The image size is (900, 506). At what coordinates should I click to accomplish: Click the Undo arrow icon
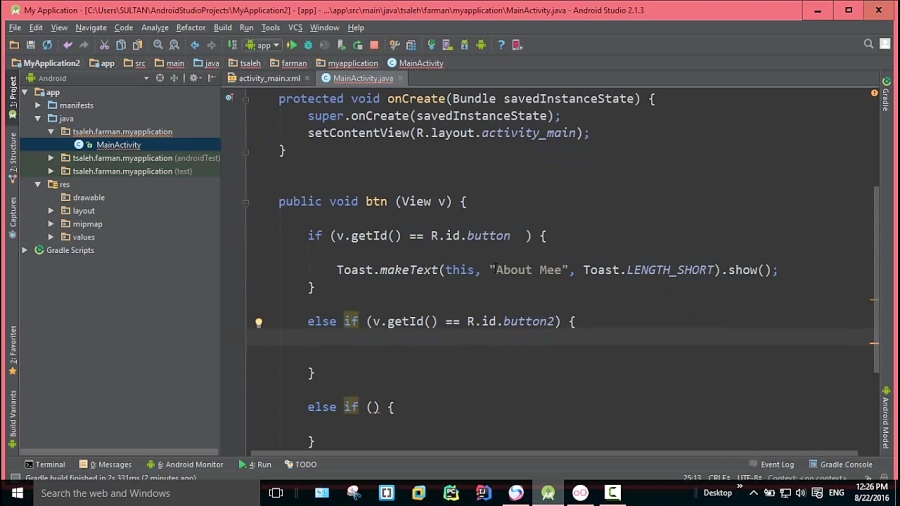click(x=68, y=45)
